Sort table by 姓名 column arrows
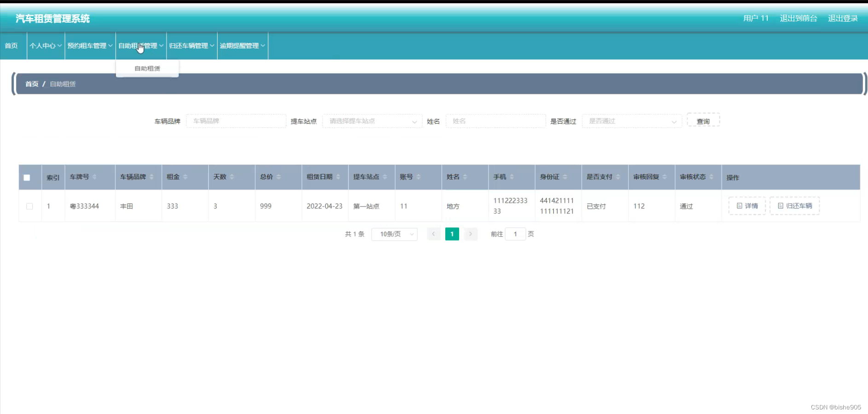 465,177
